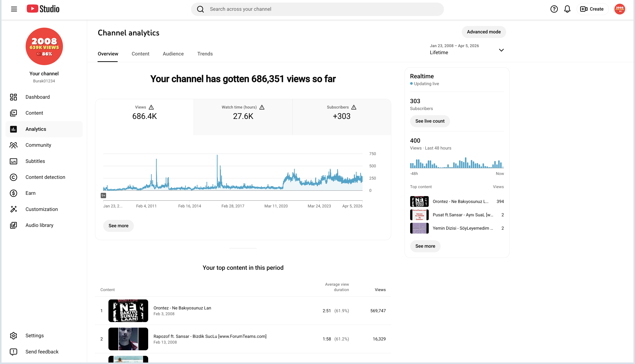Image resolution: width=635 pixels, height=364 pixels.
Task: Open Send feedback from the sidebar
Action: click(x=44, y=352)
